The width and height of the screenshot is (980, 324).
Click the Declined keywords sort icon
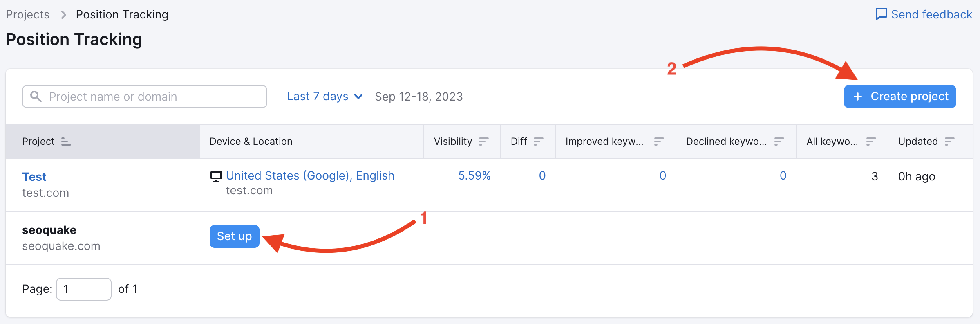point(779,142)
